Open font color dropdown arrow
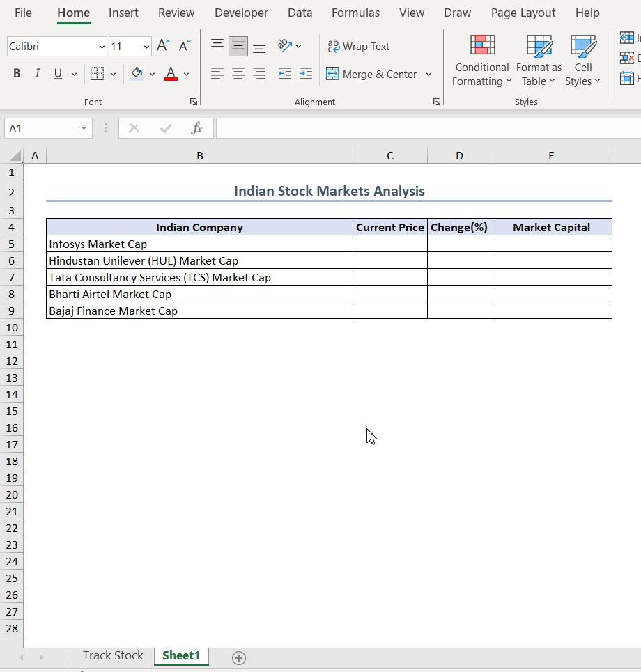This screenshot has width=641, height=672. [x=187, y=74]
